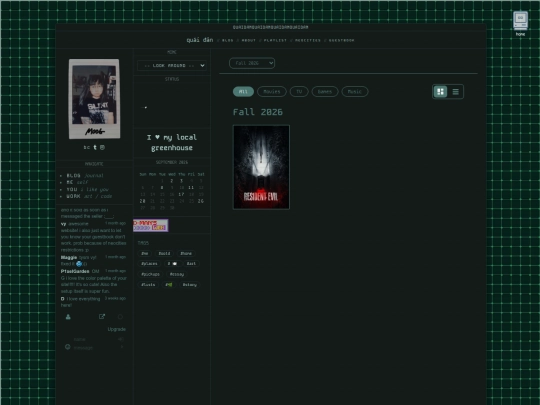
Task: Open Resident Evil poster card
Action: [261, 167]
